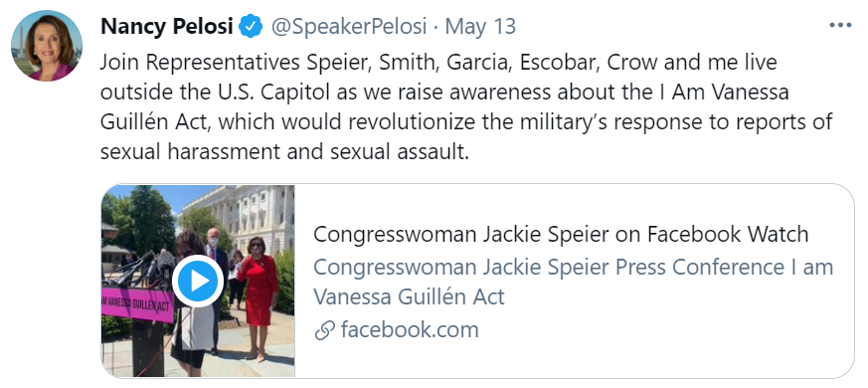Click the 'outside the U.S. Capitol' text line
868x388 pixels.
(444, 93)
